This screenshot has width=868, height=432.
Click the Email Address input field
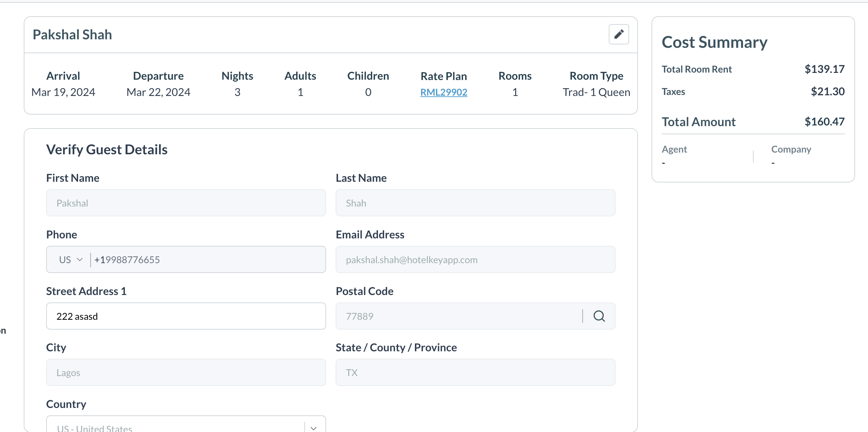(475, 260)
